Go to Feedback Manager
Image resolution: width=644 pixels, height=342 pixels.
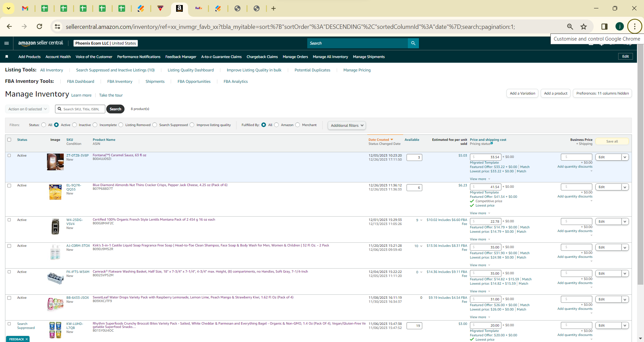coord(181,57)
